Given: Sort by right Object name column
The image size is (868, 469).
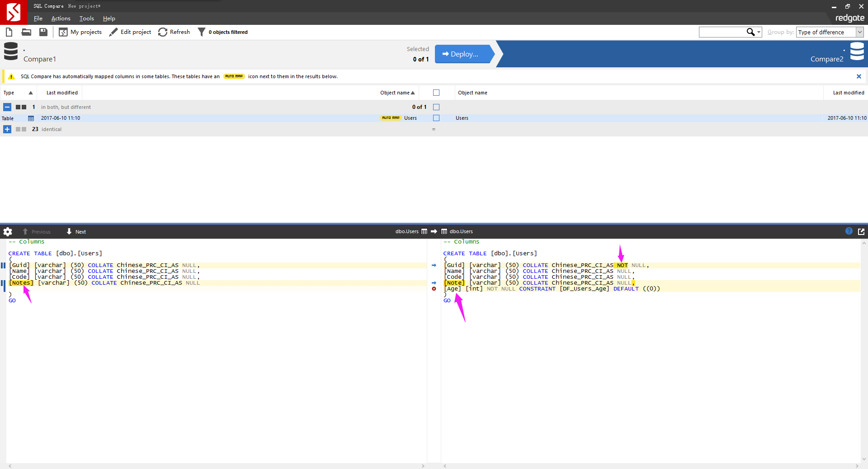Looking at the screenshot, I should [x=472, y=93].
